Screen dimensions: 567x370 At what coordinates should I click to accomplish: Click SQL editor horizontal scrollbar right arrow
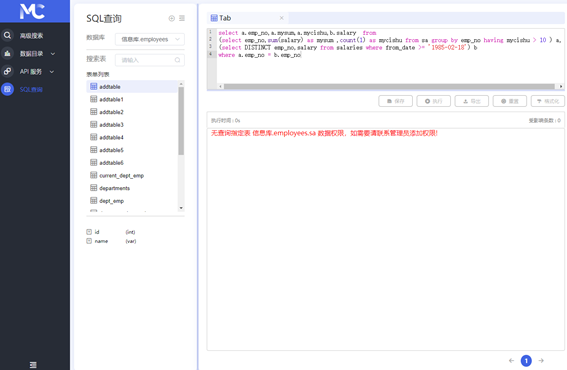pyautogui.click(x=561, y=86)
